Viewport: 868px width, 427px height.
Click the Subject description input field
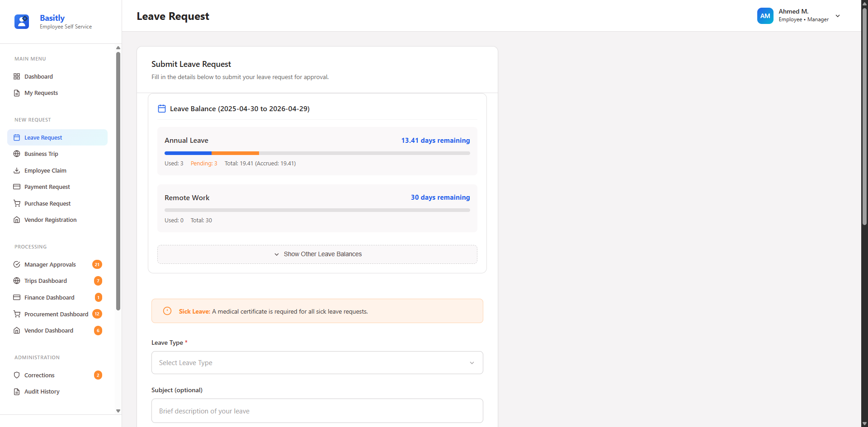tap(317, 411)
